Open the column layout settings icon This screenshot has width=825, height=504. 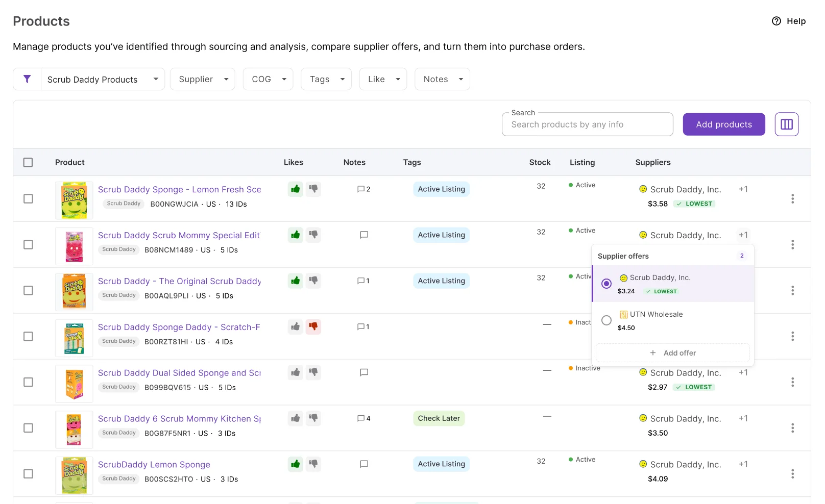coord(786,124)
